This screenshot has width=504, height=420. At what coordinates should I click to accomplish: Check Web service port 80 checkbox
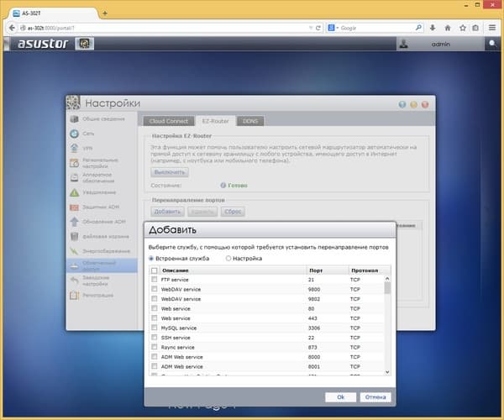click(155, 308)
